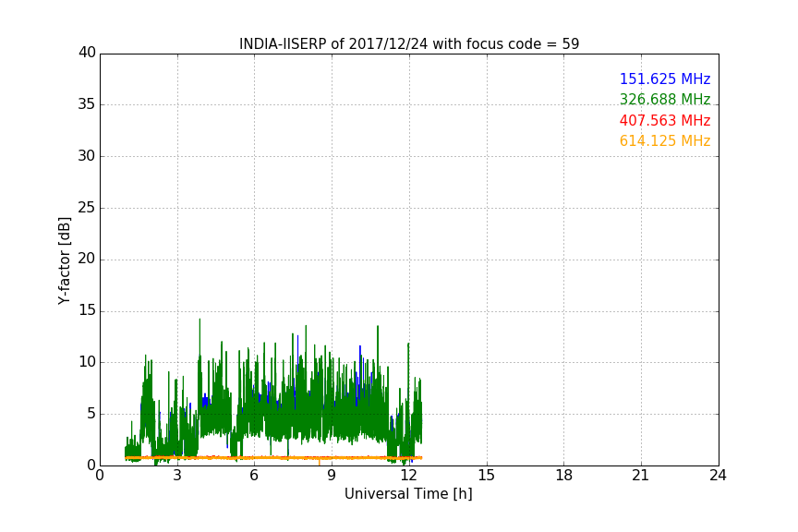Viewport: 798px width, 532px height.
Task: Click the x-axis tick label '6'
Action: coord(254,476)
